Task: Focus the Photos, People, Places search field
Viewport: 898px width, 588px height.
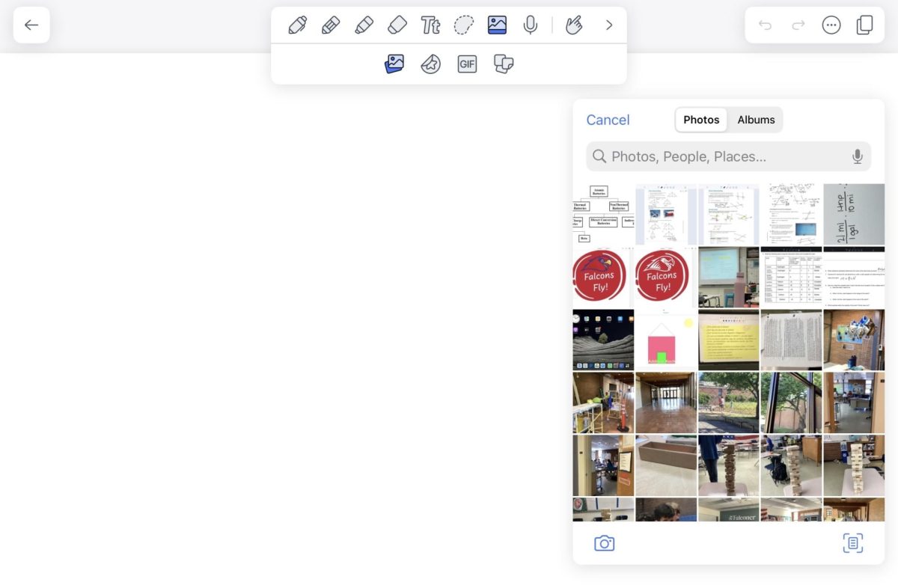Action: coord(728,156)
